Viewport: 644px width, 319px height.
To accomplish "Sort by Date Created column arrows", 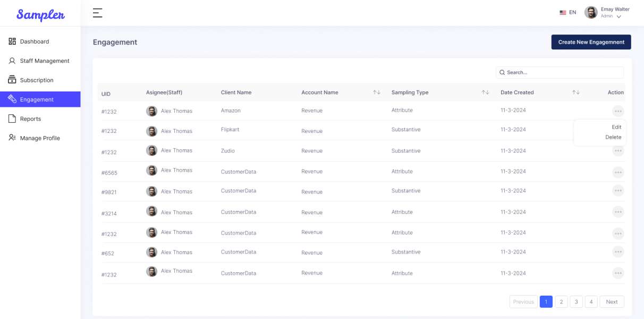I will coord(575,93).
